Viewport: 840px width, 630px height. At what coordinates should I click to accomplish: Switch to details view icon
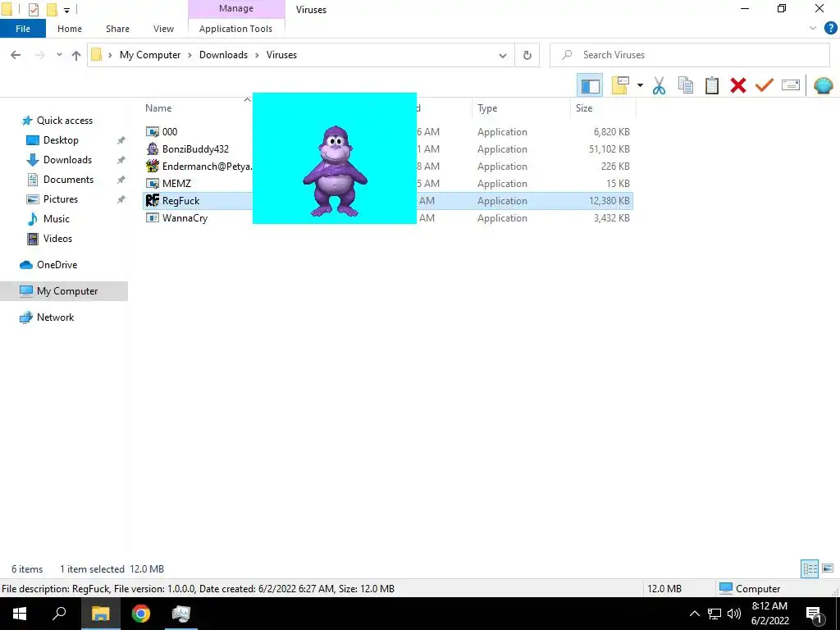[810, 568]
